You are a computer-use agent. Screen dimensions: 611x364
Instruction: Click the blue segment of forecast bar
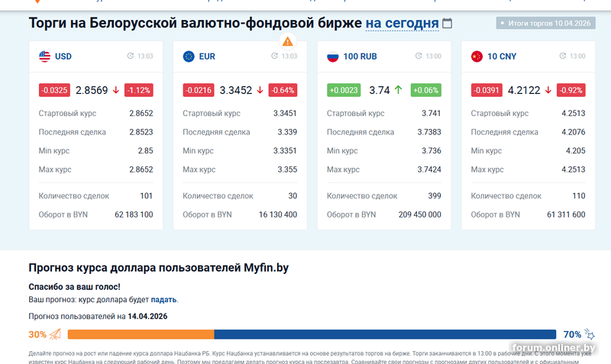(x=385, y=334)
